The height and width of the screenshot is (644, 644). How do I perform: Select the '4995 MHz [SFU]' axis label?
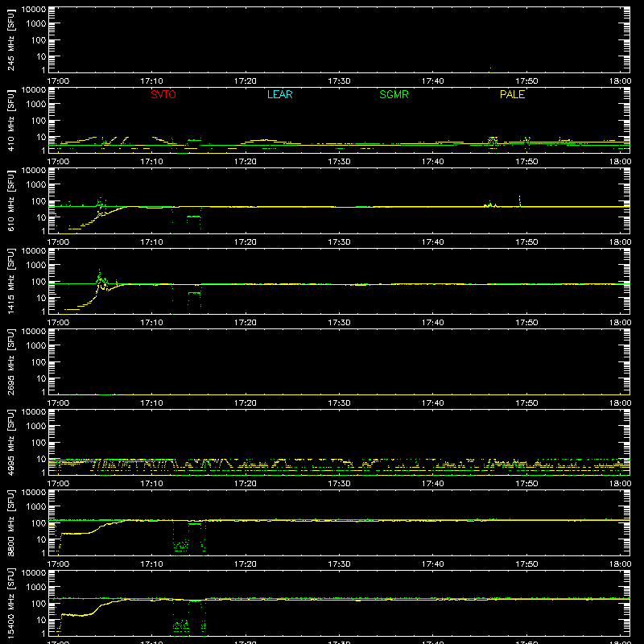pyautogui.click(x=10, y=442)
